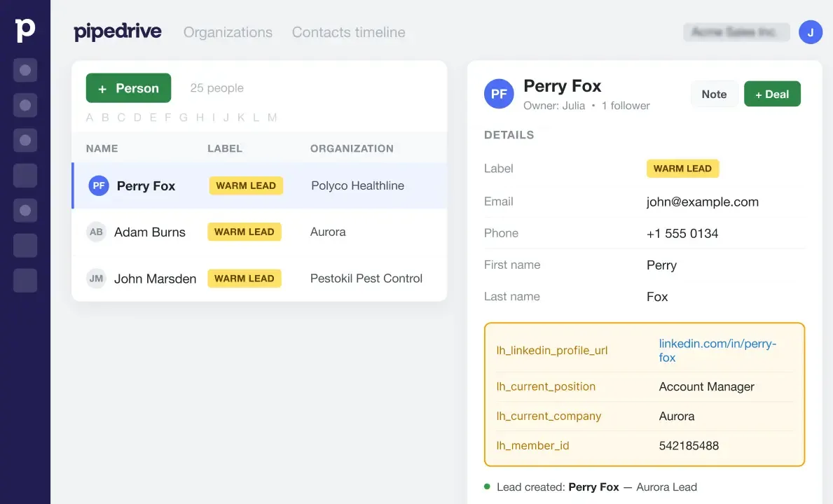Open the Polyco Healthline organization
Screen dimensions: 833x504
point(357,185)
